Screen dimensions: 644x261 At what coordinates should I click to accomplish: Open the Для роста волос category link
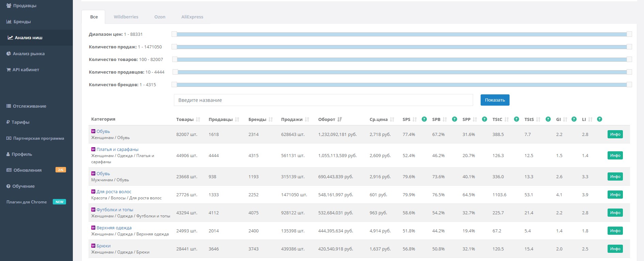114,192
